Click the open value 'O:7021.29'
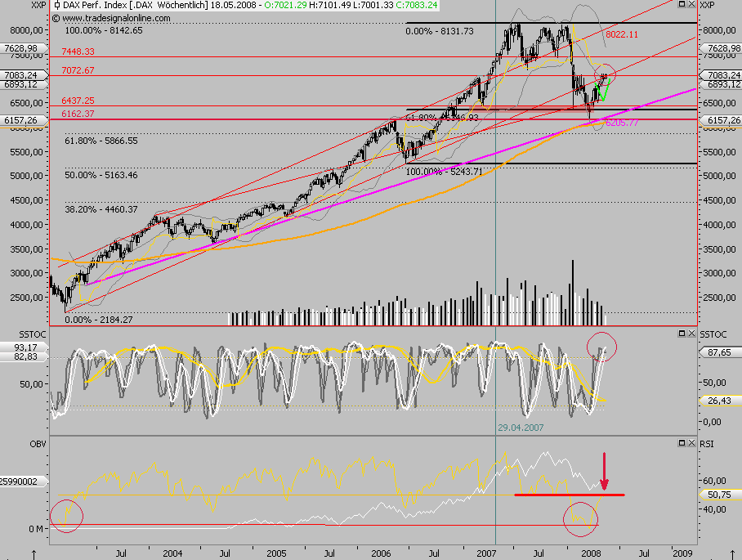This screenshot has height=560, width=742. pyautogui.click(x=286, y=5)
